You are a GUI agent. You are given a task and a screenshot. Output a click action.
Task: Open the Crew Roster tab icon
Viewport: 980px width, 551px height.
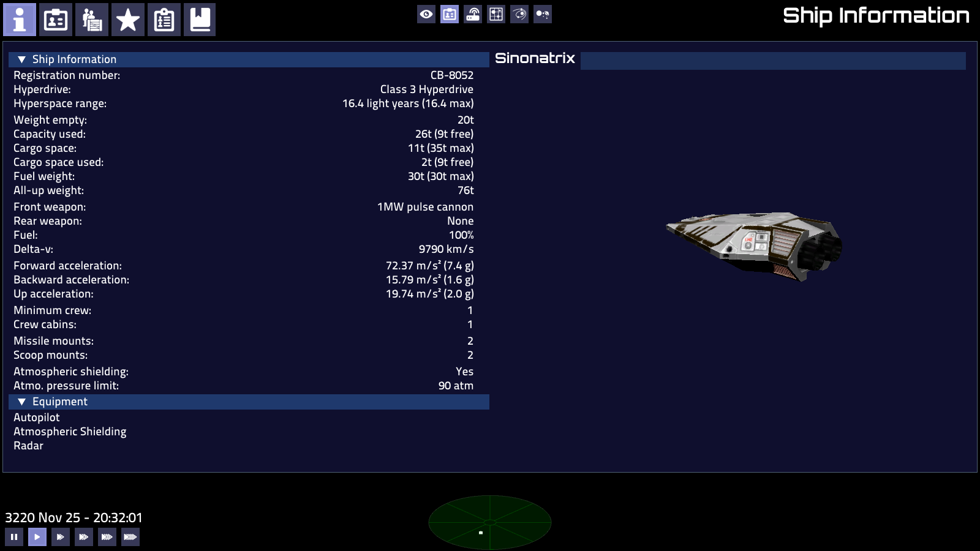[92, 20]
